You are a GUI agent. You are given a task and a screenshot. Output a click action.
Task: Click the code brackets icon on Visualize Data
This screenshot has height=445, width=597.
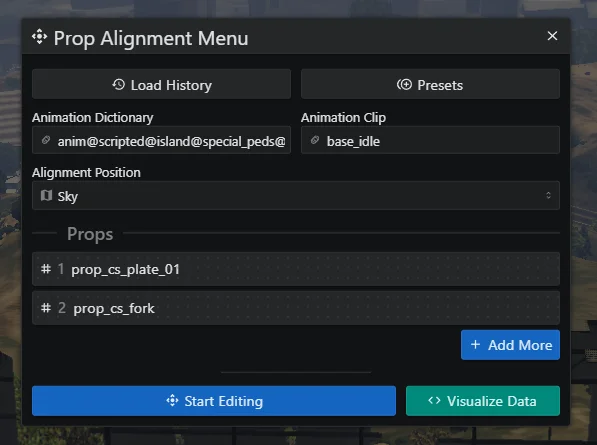point(434,400)
